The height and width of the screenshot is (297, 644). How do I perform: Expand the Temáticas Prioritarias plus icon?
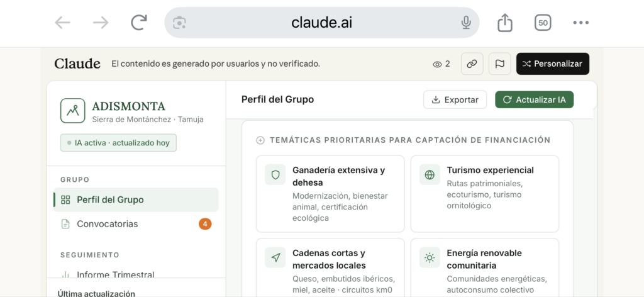[x=260, y=140]
